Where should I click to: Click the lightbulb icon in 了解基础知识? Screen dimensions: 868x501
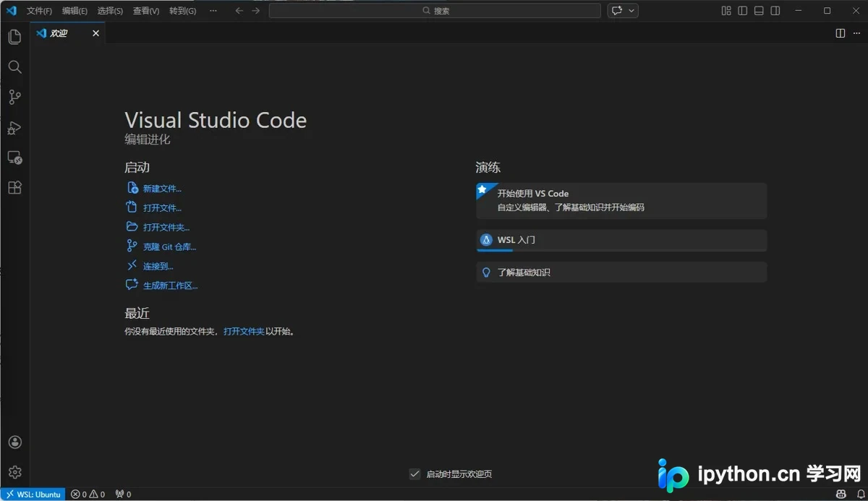point(487,273)
